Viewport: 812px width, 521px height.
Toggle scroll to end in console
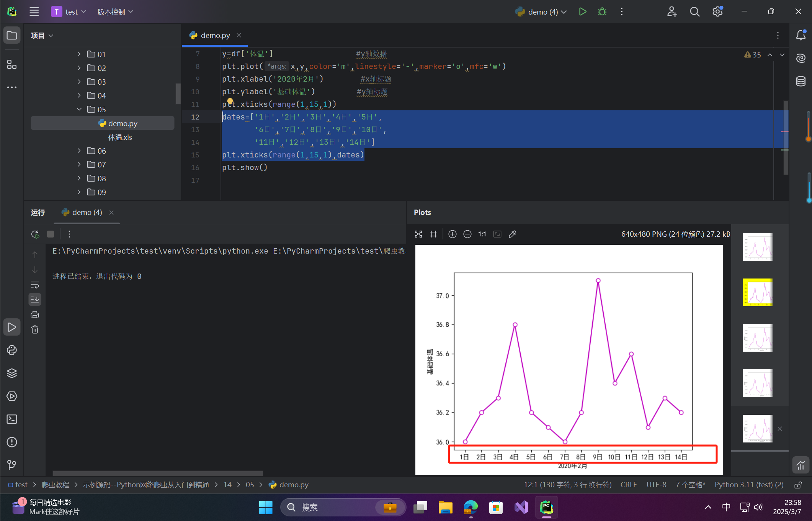[x=35, y=299]
